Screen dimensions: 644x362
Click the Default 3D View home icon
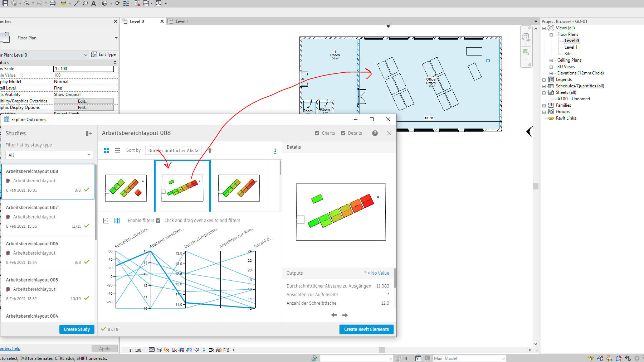click(105, 4)
